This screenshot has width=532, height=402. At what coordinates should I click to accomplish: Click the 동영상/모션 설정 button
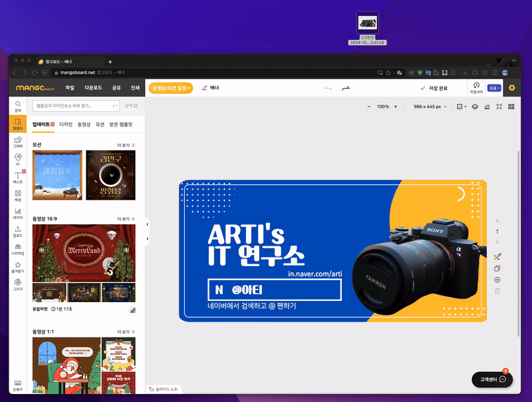click(x=171, y=88)
